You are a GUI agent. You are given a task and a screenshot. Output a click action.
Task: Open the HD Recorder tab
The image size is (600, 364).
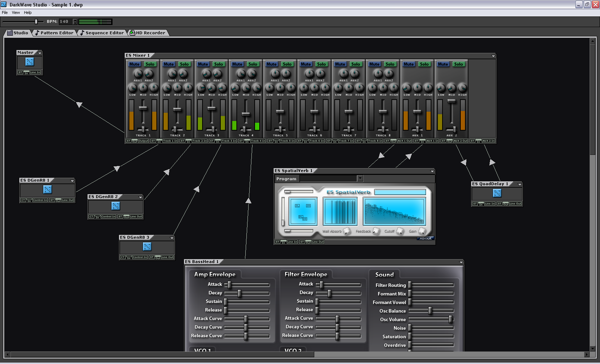point(150,33)
